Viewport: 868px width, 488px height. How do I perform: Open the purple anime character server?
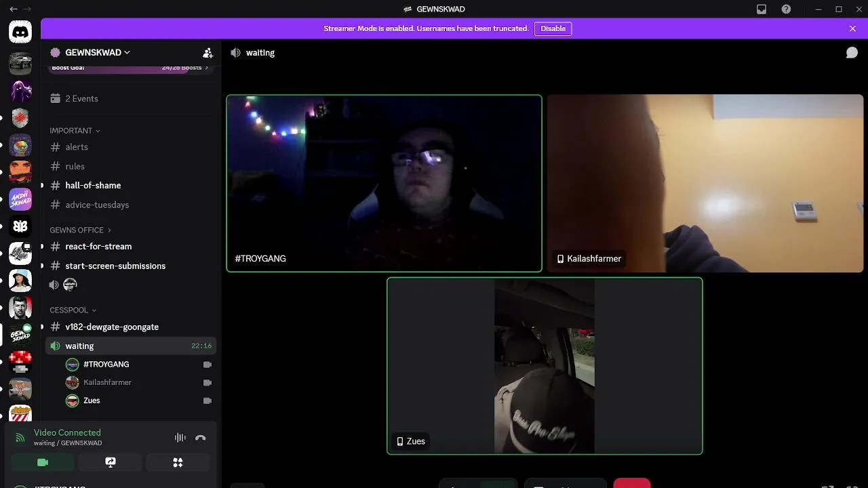(x=20, y=90)
